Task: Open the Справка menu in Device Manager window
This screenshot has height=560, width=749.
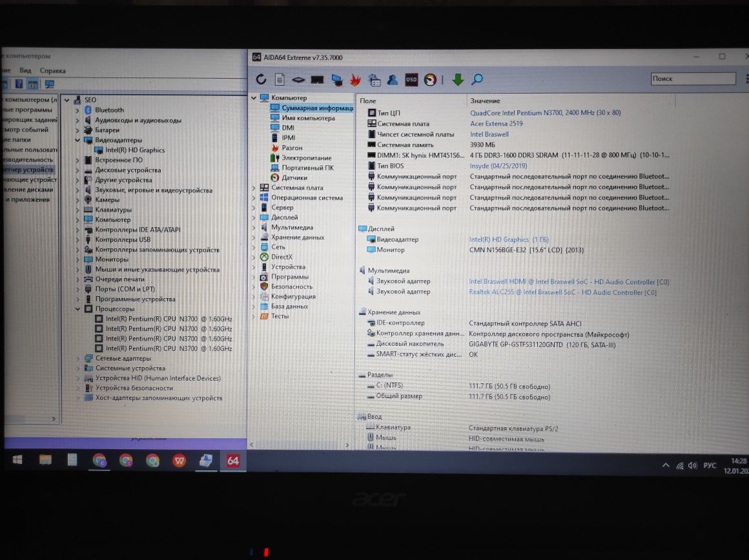Action: coord(52,71)
